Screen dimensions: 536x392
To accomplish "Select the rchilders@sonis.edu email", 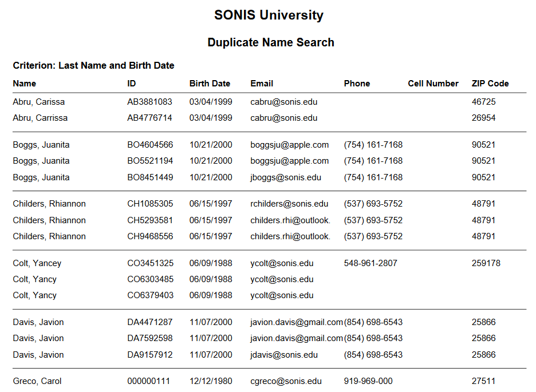I will 289,204.
